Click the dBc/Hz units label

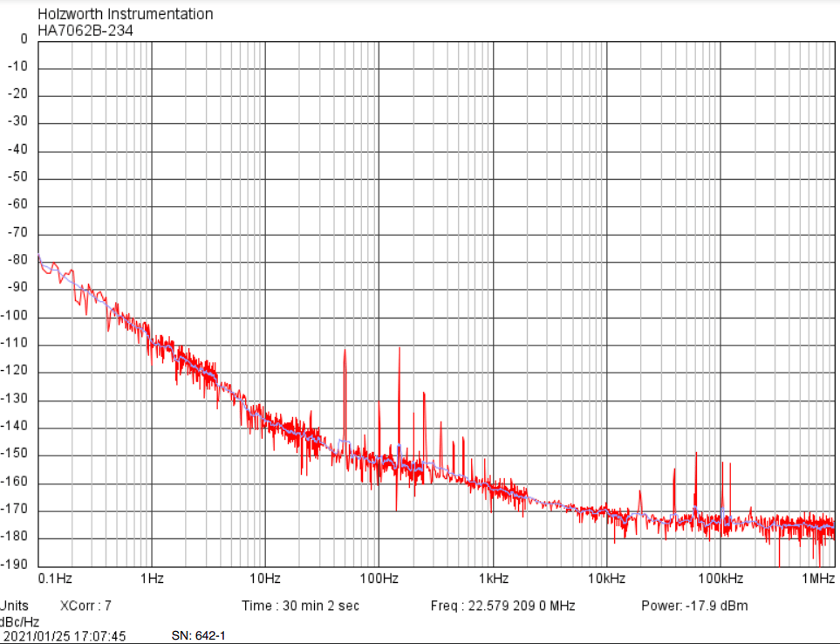[x=19, y=622]
